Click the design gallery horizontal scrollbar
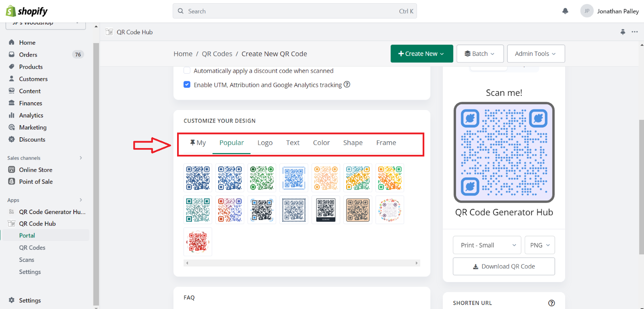The width and height of the screenshot is (644, 309). [x=302, y=263]
